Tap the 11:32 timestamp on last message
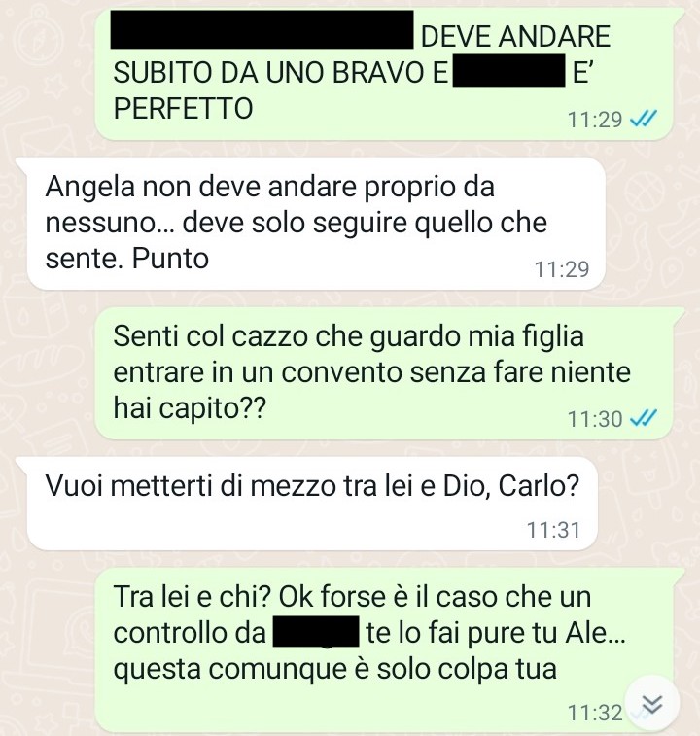Screen dimensions: 700x736 tap(595, 713)
